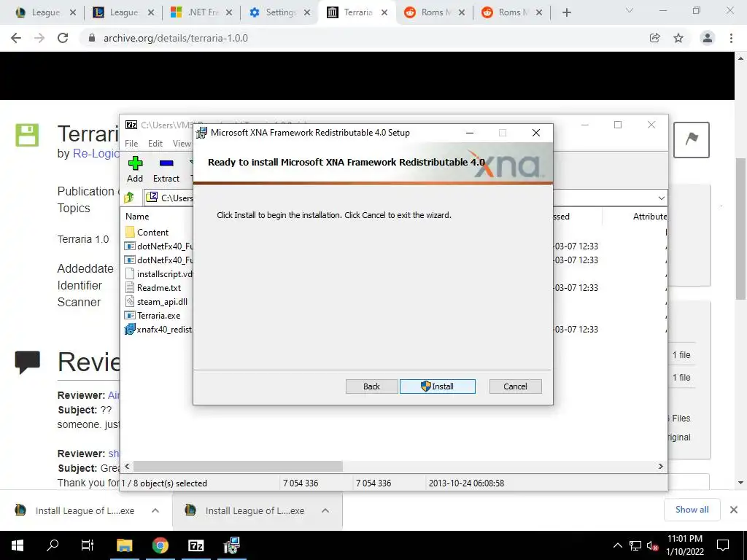Screen dimensions: 747x560
Task: Open the Chrome profile avatar
Action: click(x=708, y=38)
